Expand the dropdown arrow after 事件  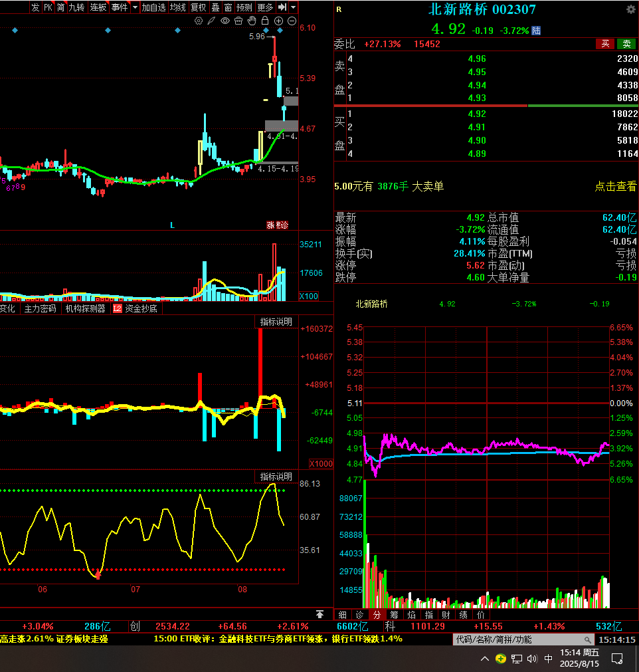coord(135,7)
